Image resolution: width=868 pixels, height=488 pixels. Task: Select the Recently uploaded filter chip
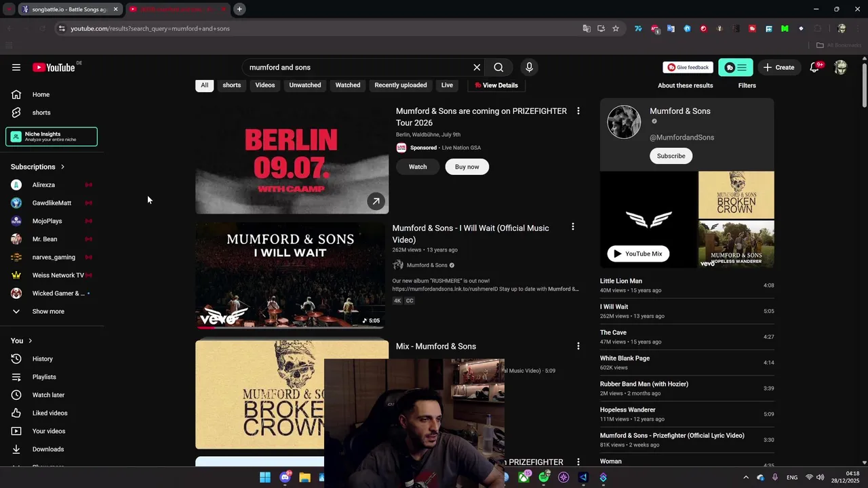pos(401,85)
